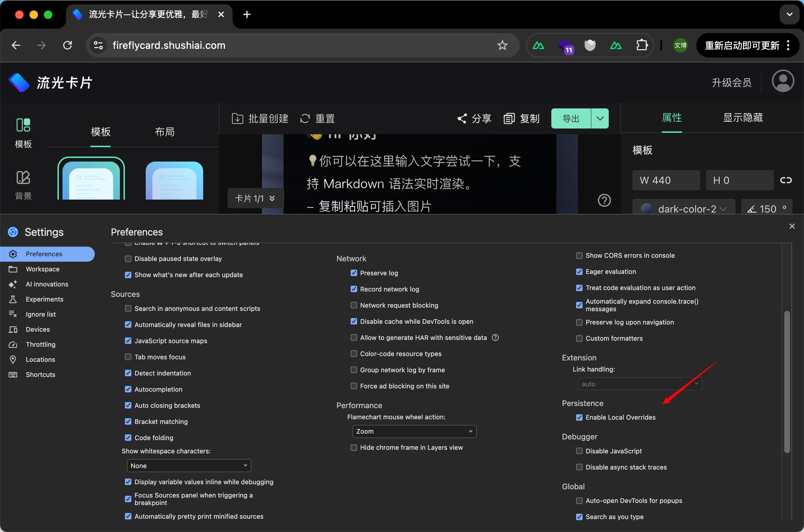Select the 背景 panel icon in sidebar
The width and height of the screenshot is (804, 532).
click(23, 178)
